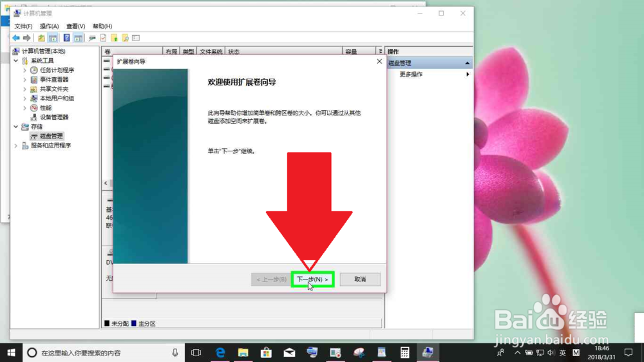
Task: Open the 查看(V) menu
Action: coord(75,26)
